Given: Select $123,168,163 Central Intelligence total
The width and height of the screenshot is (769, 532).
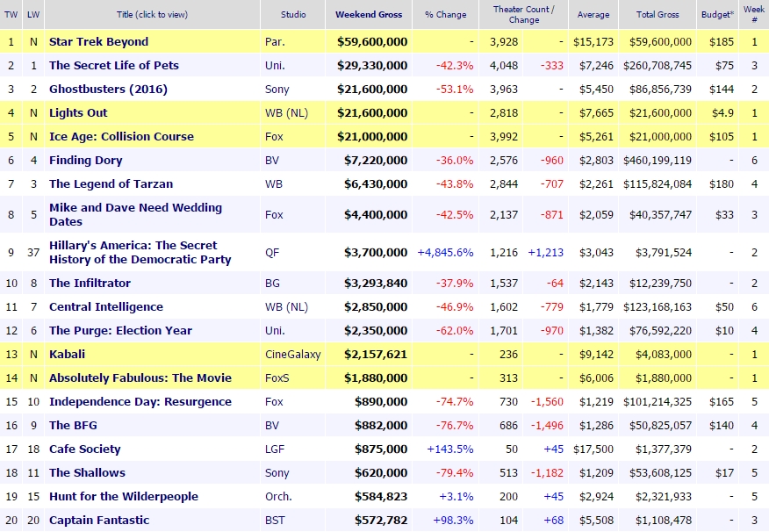Looking at the screenshot, I should (x=658, y=307).
